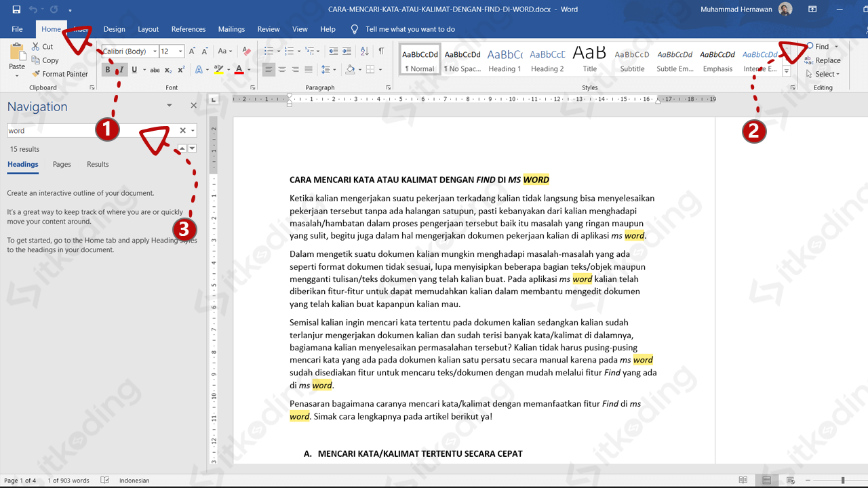Switch to the Review tab

(x=269, y=29)
